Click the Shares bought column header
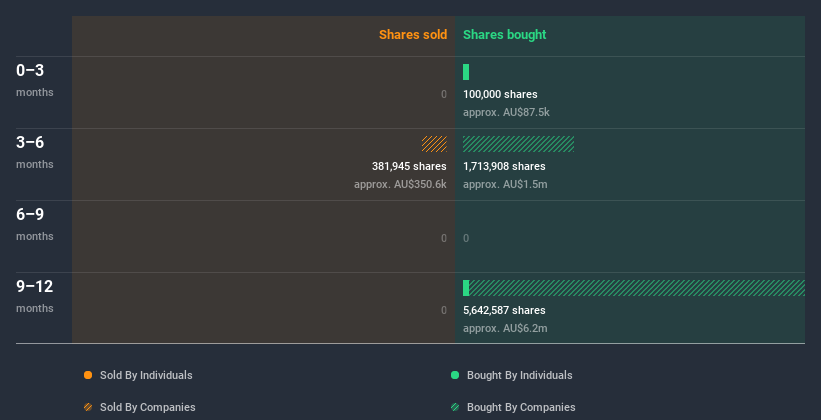821x420 pixels. 505,35
